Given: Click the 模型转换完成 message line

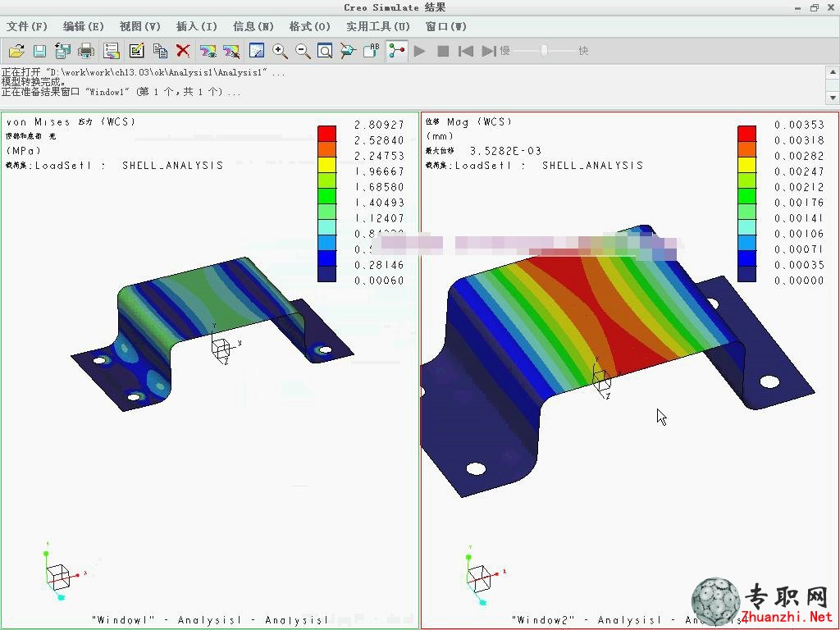Looking at the screenshot, I should (x=33, y=82).
